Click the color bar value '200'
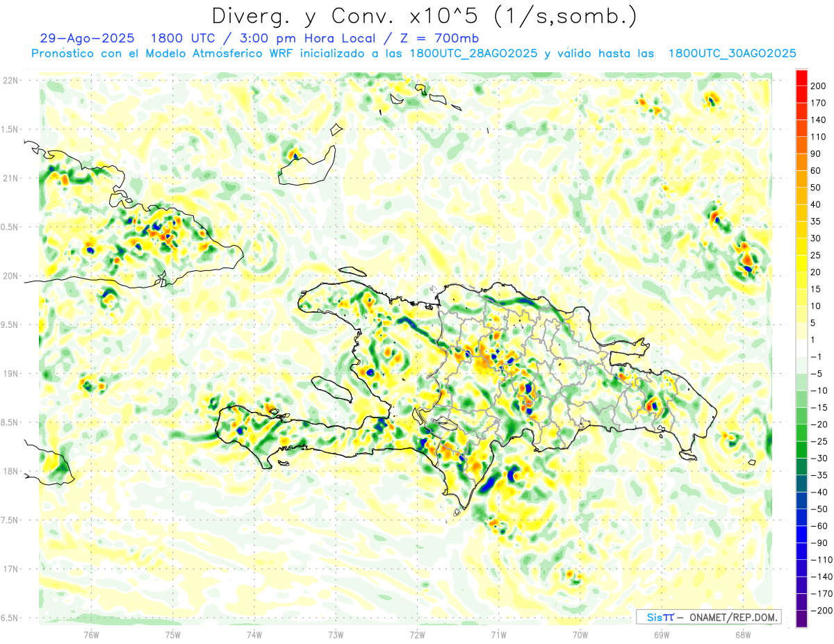Image resolution: width=834 pixels, height=644 pixels. coord(819,86)
